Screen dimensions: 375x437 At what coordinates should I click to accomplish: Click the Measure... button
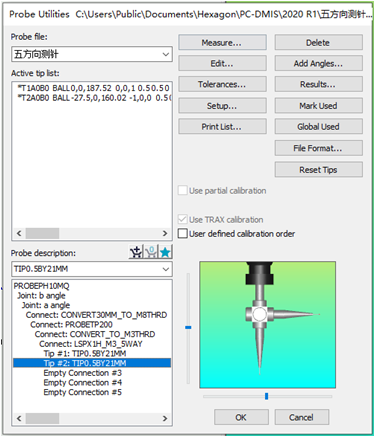pos(222,42)
